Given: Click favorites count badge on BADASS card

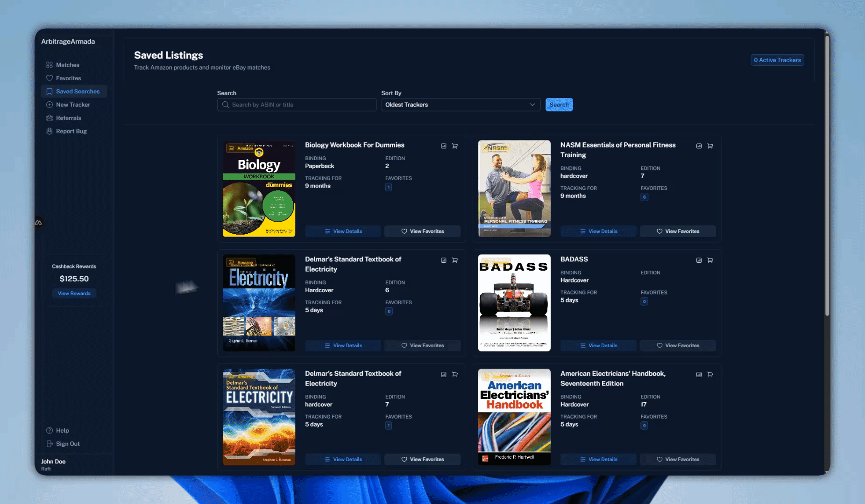Looking at the screenshot, I should [644, 301].
